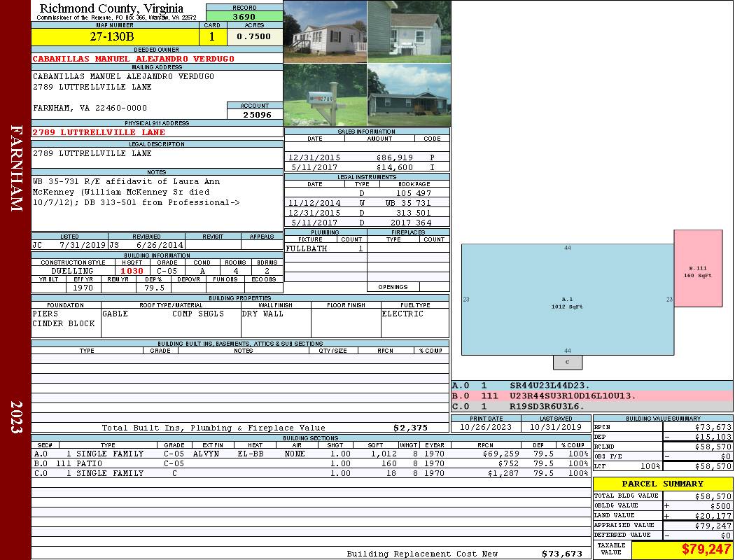Click the red deeded owner name

point(134,59)
